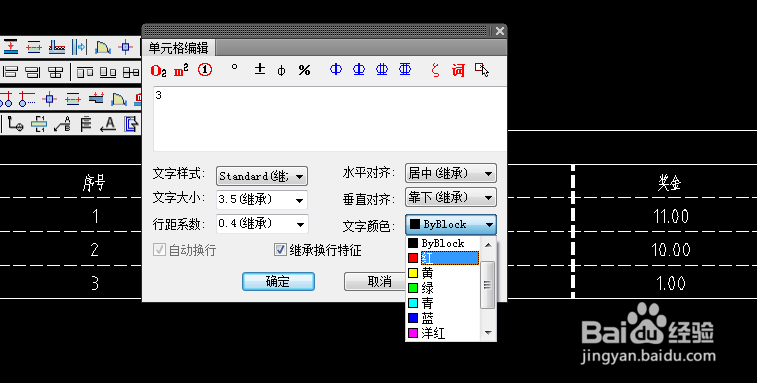Click the 11.00 table cell

point(670,216)
